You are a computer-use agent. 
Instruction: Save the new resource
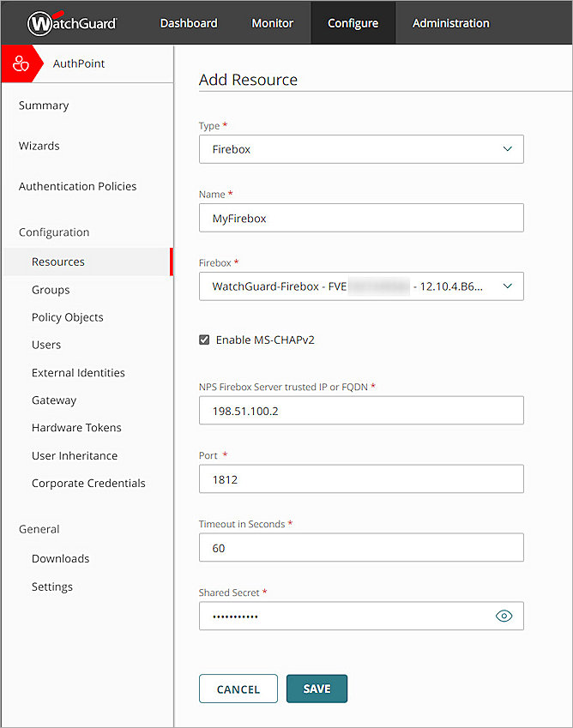click(x=317, y=688)
